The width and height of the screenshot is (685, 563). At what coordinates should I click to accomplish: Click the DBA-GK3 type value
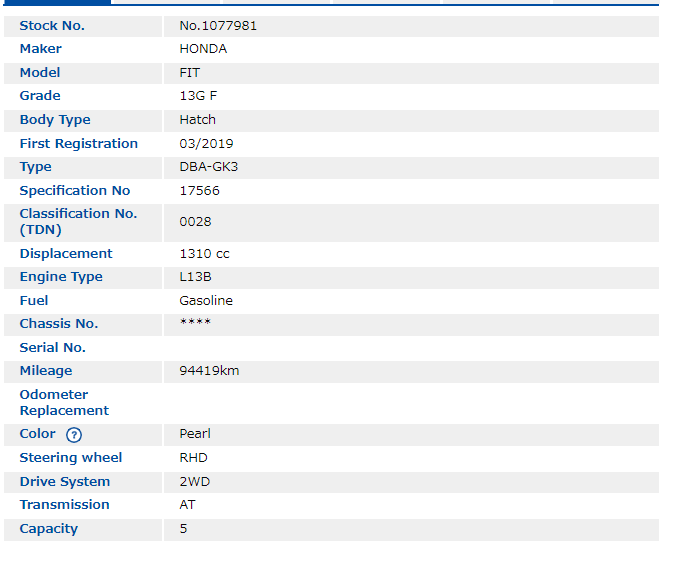tap(208, 167)
